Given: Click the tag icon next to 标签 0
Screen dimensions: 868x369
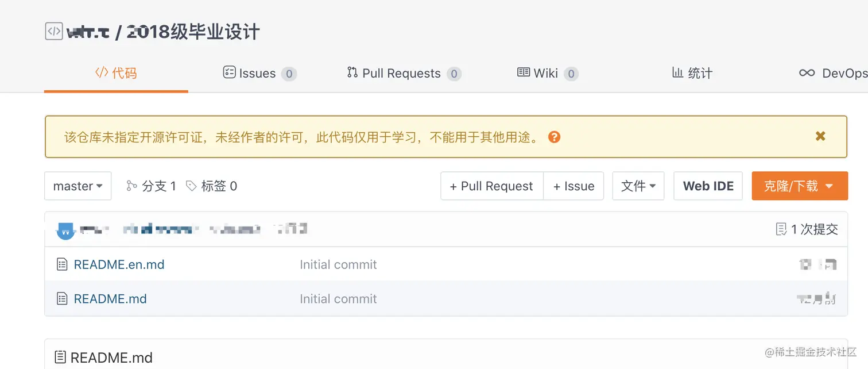Looking at the screenshot, I should [192, 186].
